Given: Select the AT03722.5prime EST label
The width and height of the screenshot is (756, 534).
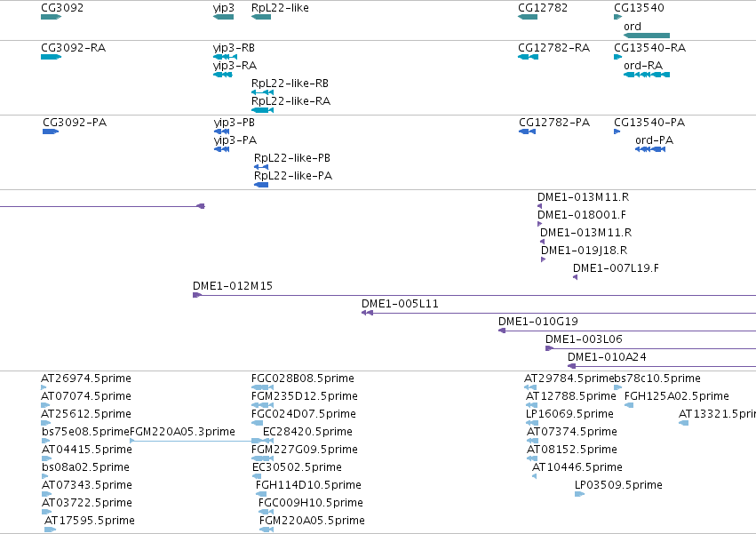Looking at the screenshot, I should (x=87, y=503).
